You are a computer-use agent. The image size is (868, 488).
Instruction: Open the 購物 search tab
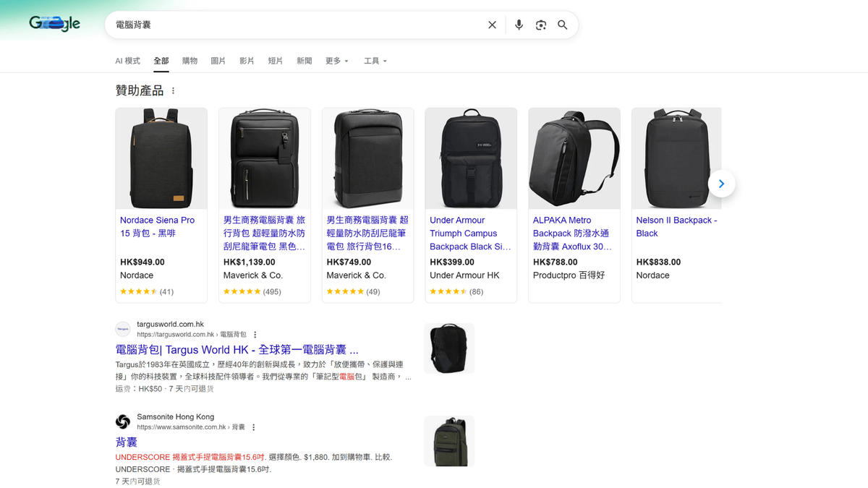190,61
